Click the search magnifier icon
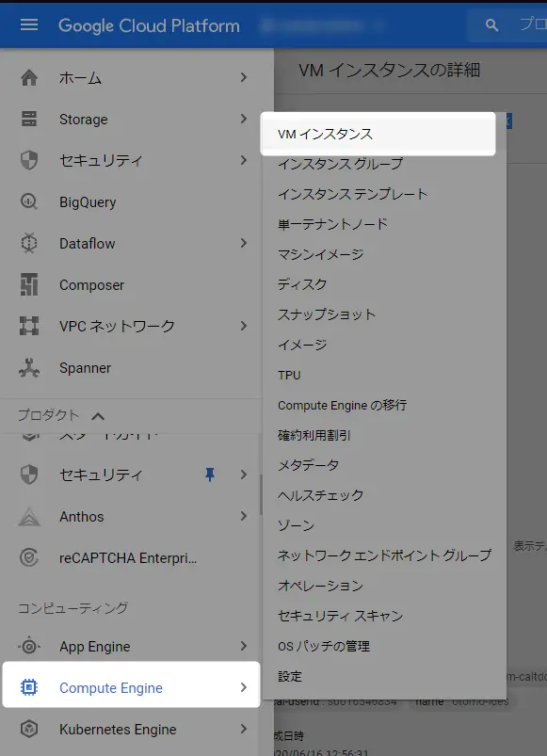 point(491,25)
